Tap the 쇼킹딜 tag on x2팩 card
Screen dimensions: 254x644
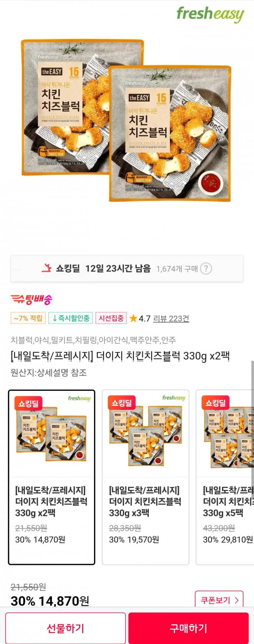28,403
